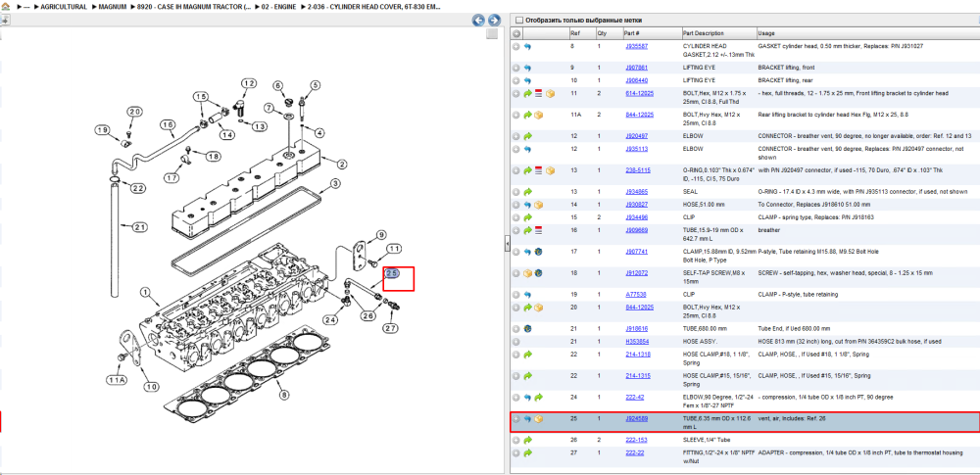
Task: Go to previous illustration (left arrow)
Action: pyautogui.click(x=478, y=20)
